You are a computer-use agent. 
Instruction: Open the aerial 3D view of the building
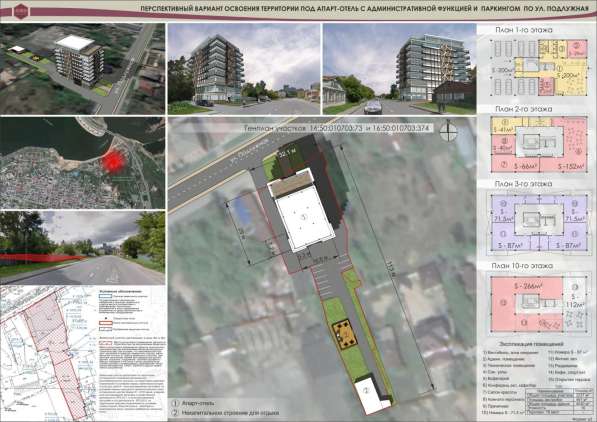coord(83,69)
